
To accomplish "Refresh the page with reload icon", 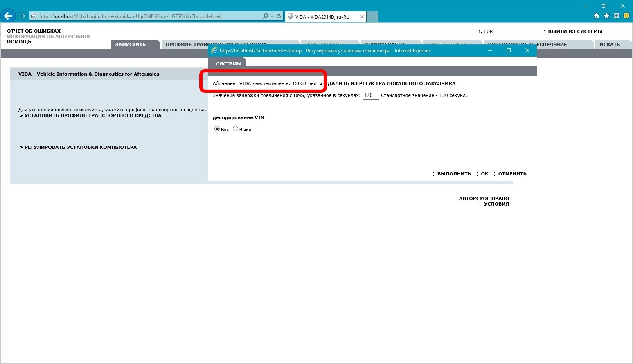I will coord(279,16).
